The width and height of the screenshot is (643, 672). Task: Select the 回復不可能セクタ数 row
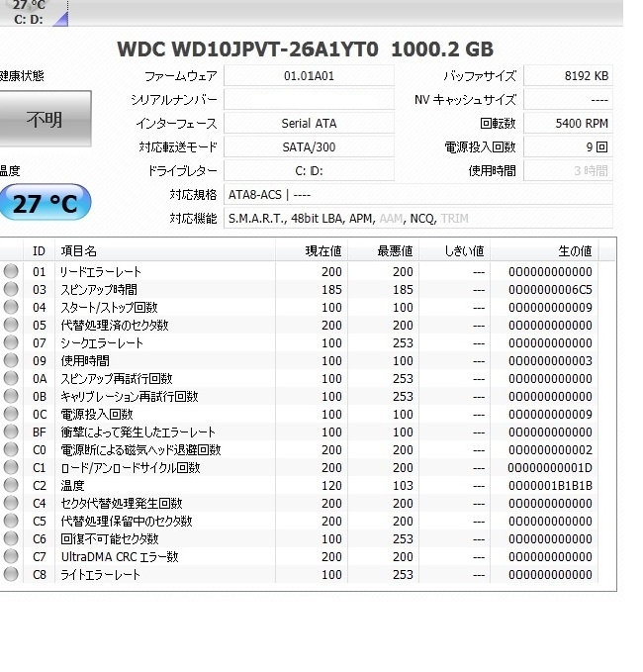(x=299, y=538)
